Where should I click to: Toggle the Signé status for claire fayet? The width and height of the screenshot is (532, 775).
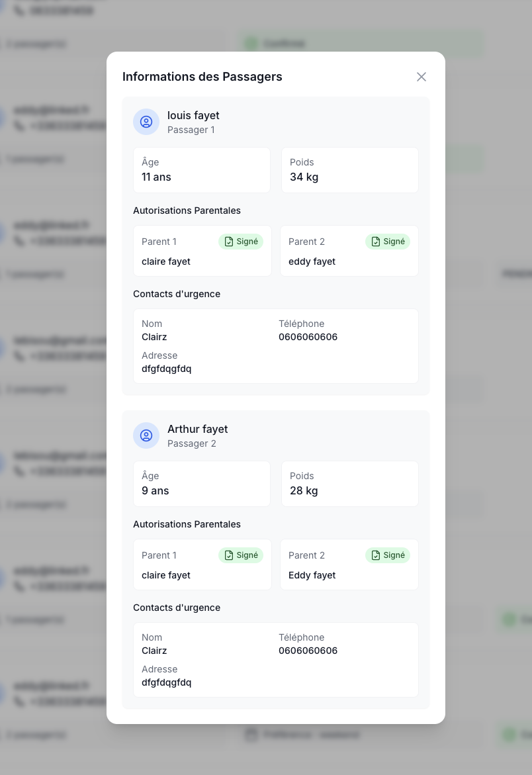tap(241, 242)
